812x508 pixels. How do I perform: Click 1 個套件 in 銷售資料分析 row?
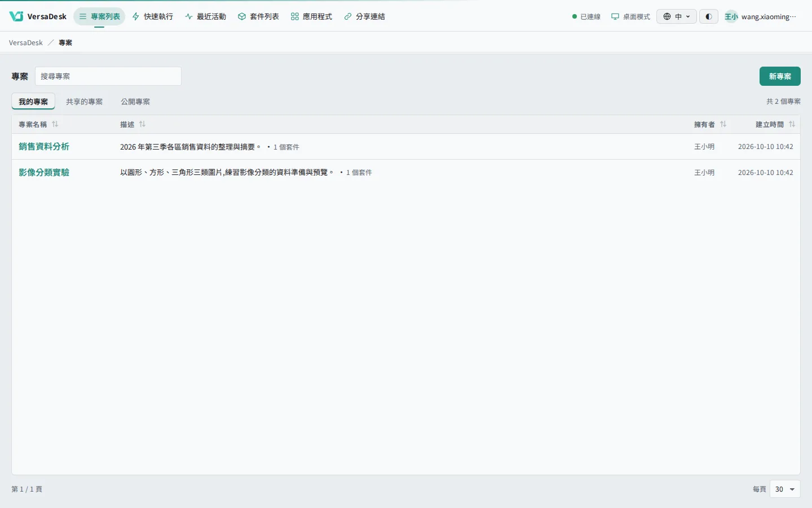[x=286, y=147]
